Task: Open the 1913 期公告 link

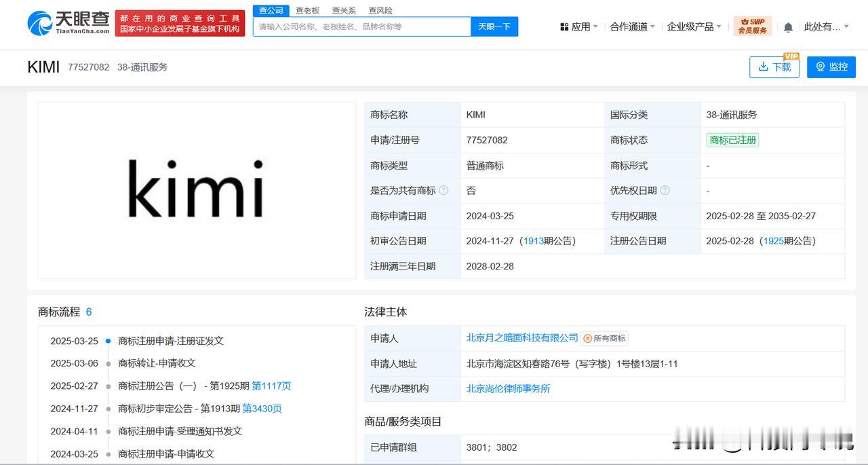Action: coord(534,241)
